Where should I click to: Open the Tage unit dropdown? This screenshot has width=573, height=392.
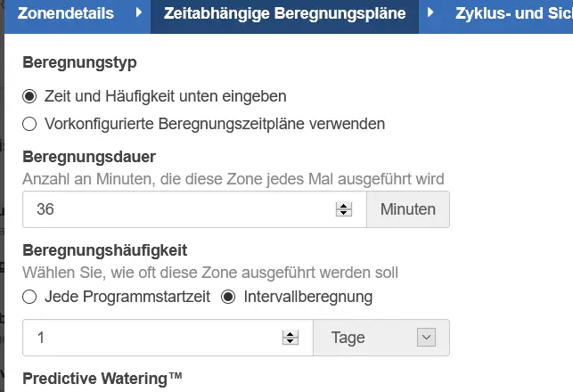pyautogui.click(x=381, y=338)
